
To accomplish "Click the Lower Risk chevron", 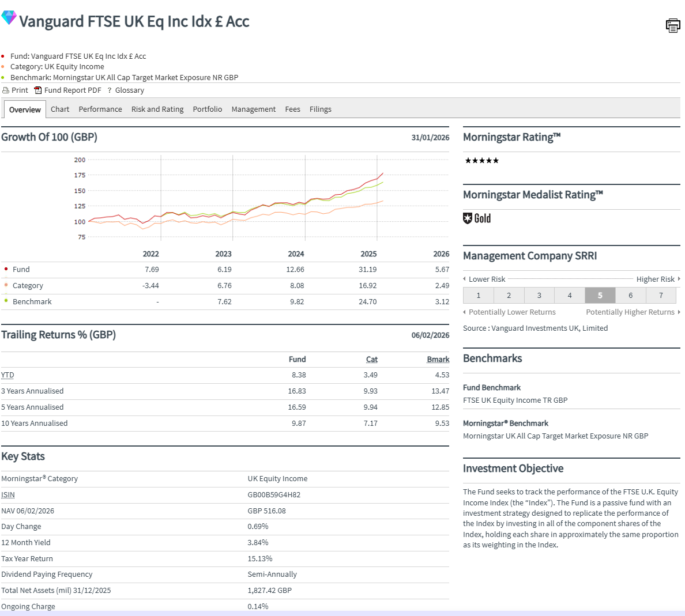I will coord(465,279).
